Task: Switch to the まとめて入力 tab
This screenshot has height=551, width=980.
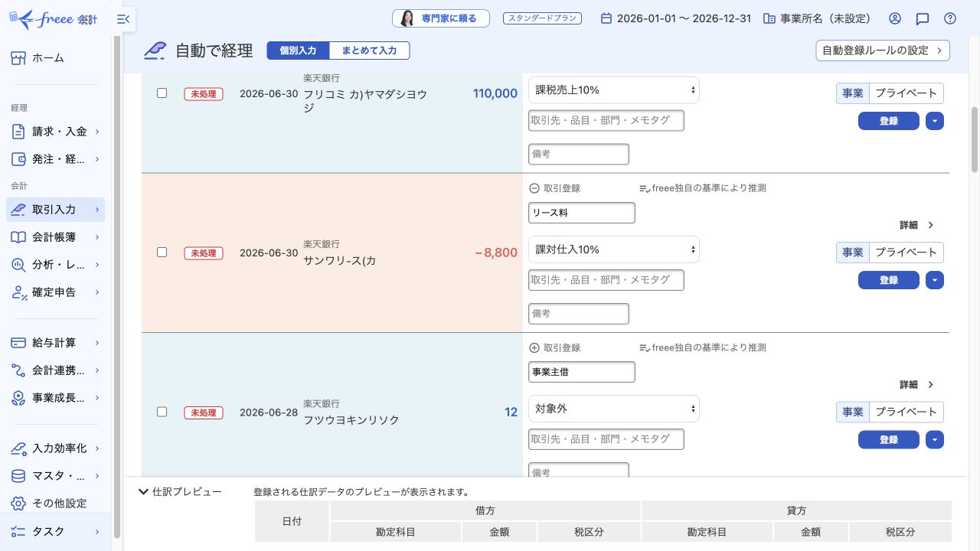Action: [x=369, y=51]
